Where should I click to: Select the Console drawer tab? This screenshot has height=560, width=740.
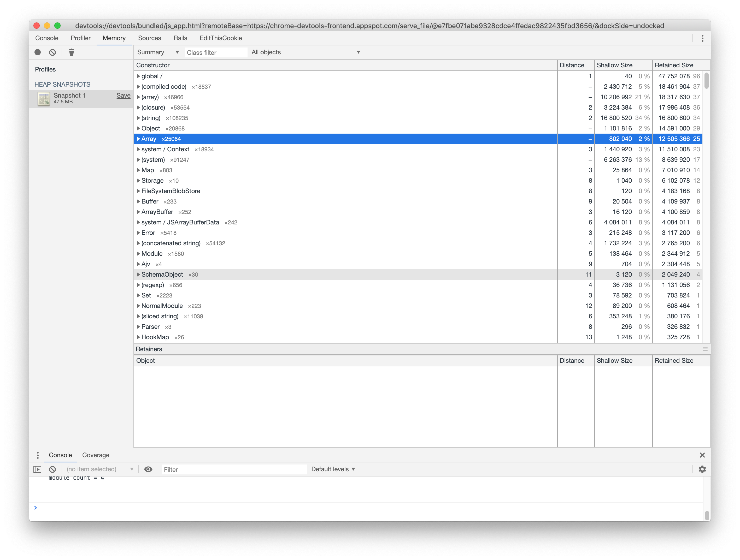60,455
